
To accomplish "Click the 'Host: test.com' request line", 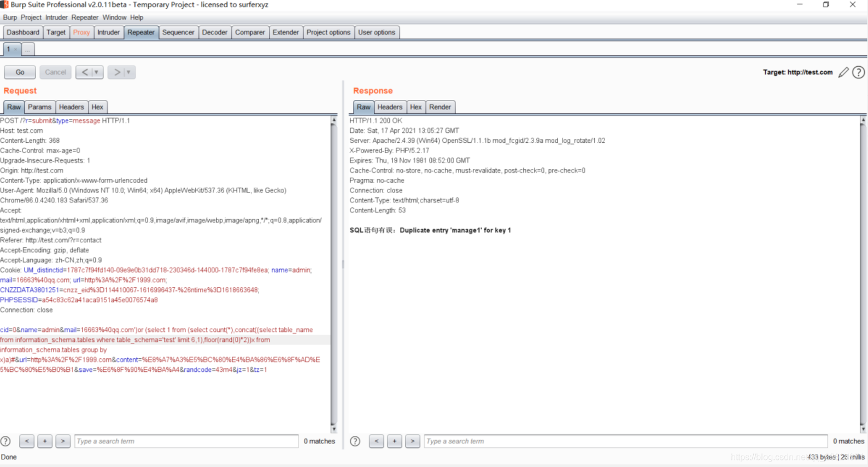I will point(21,131).
